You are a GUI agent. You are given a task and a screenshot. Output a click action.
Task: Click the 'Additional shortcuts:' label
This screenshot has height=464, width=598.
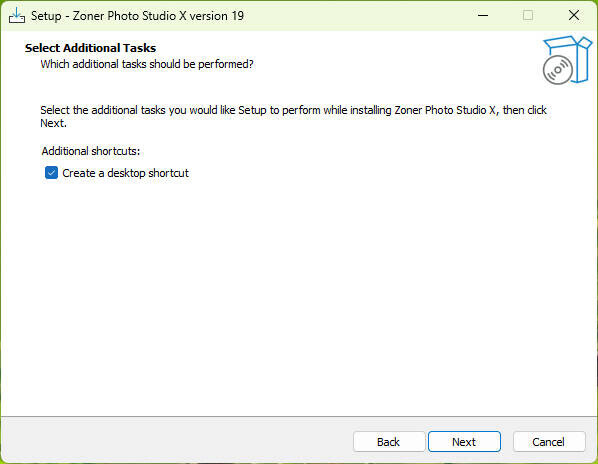point(91,151)
